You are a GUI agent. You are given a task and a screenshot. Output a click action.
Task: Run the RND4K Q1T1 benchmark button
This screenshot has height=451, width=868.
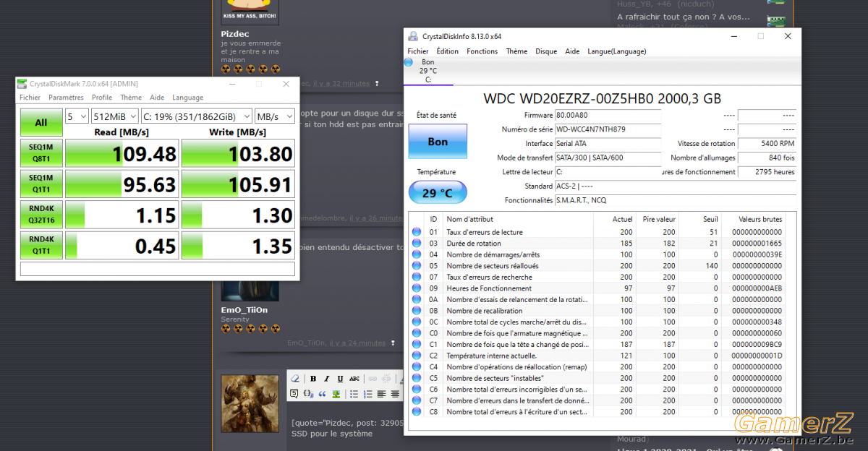click(x=41, y=245)
